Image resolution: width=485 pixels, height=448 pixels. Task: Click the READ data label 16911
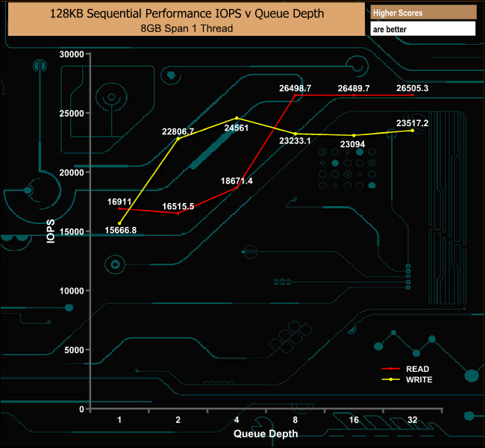pos(119,202)
